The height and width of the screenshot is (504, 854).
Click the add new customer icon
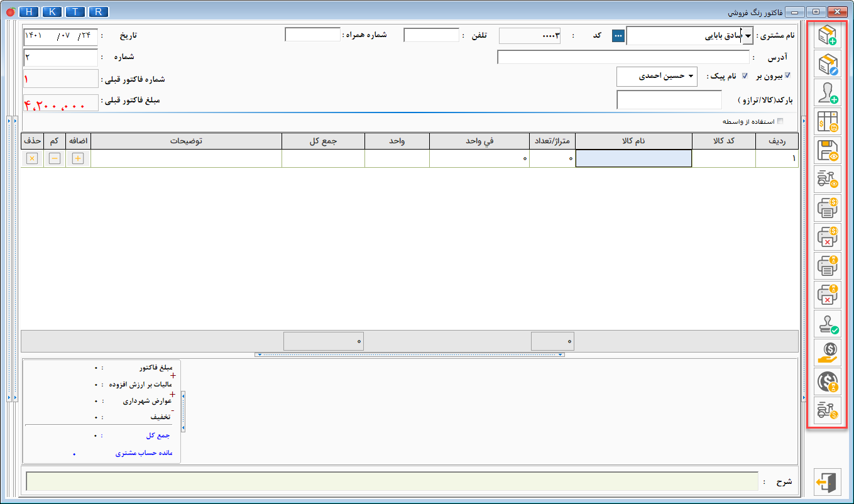(x=827, y=92)
